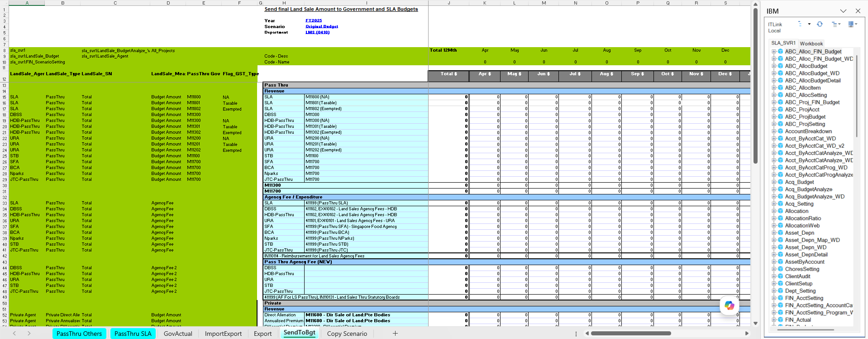This screenshot has width=868, height=339.
Task: Click cube icon beside AllocationWeb
Action: (x=780, y=226)
